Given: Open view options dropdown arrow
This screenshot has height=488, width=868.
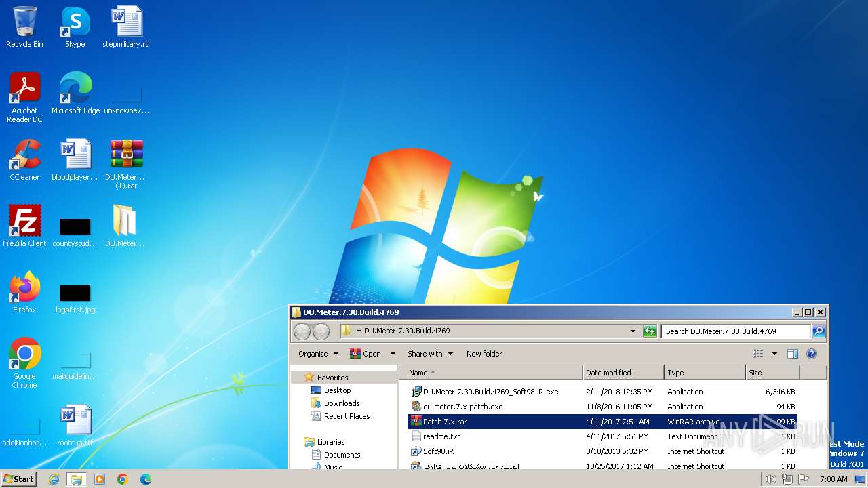Looking at the screenshot, I should pos(774,354).
